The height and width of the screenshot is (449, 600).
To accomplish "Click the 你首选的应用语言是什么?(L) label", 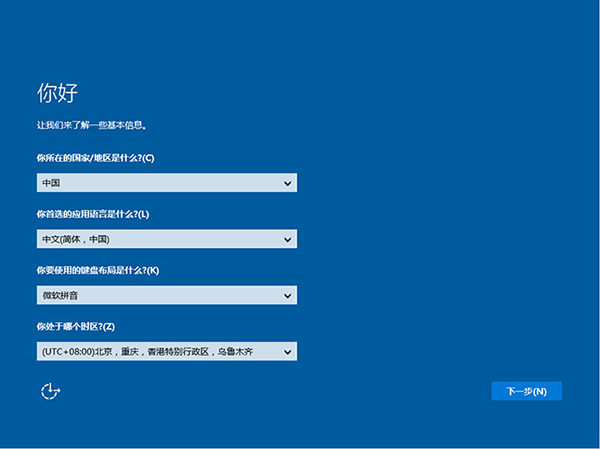I will pos(92,214).
